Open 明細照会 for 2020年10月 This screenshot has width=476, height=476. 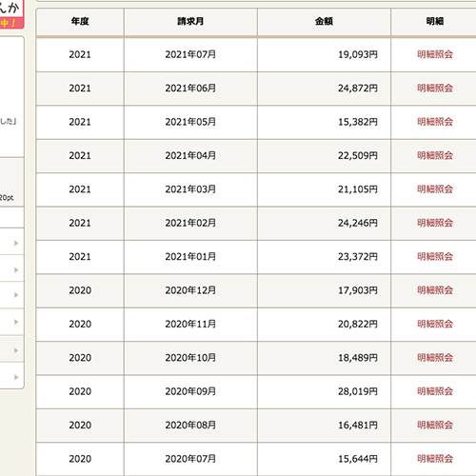435,358
